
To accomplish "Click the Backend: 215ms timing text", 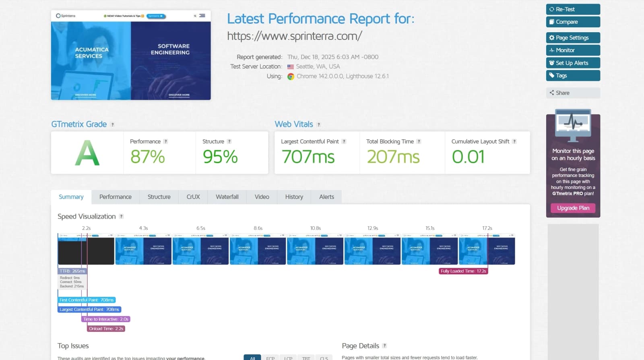I will [72, 286].
